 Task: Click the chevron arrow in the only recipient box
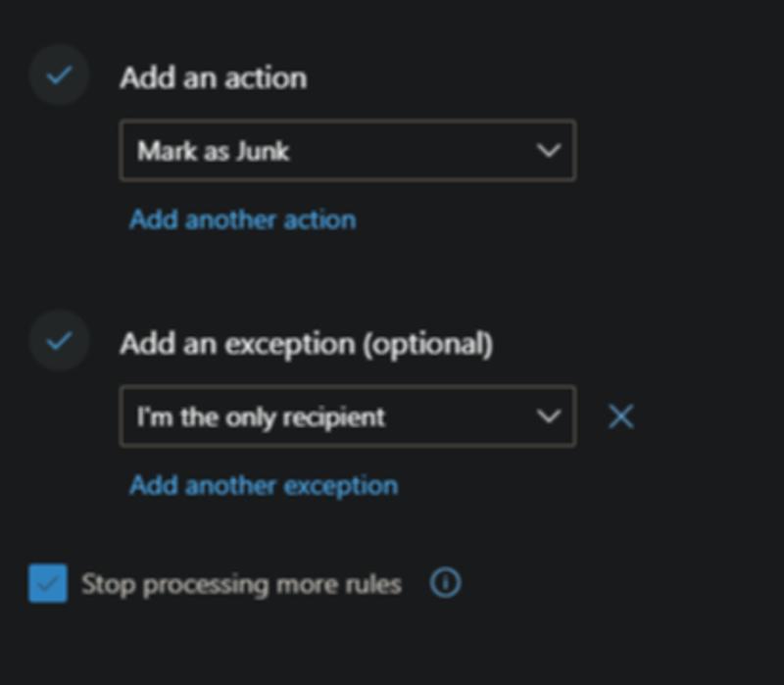(549, 416)
